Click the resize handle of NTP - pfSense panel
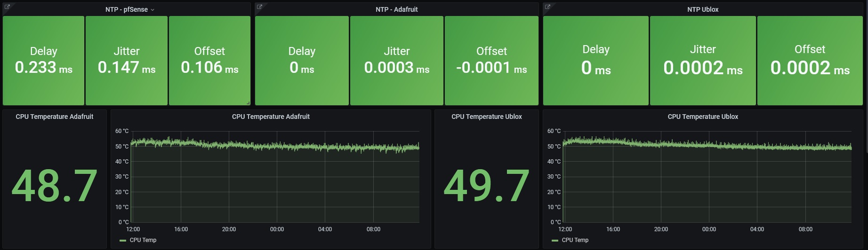This screenshot has width=868, height=250. [248, 103]
